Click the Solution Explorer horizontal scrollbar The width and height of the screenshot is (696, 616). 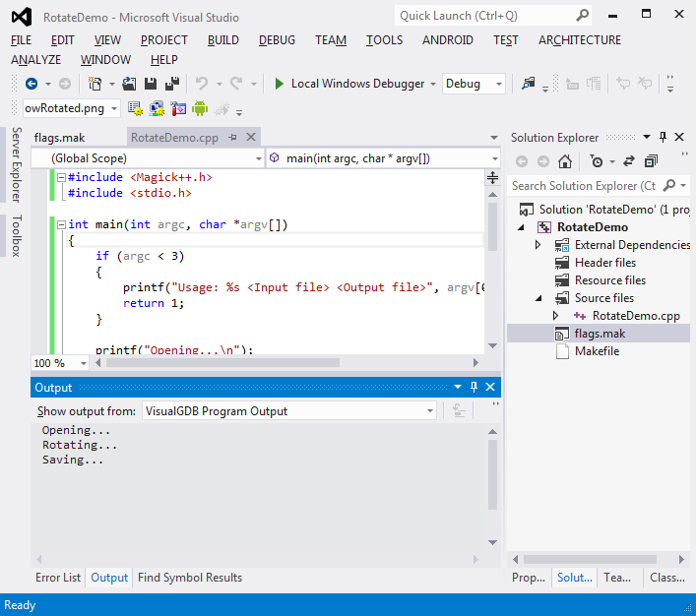pyautogui.click(x=590, y=559)
